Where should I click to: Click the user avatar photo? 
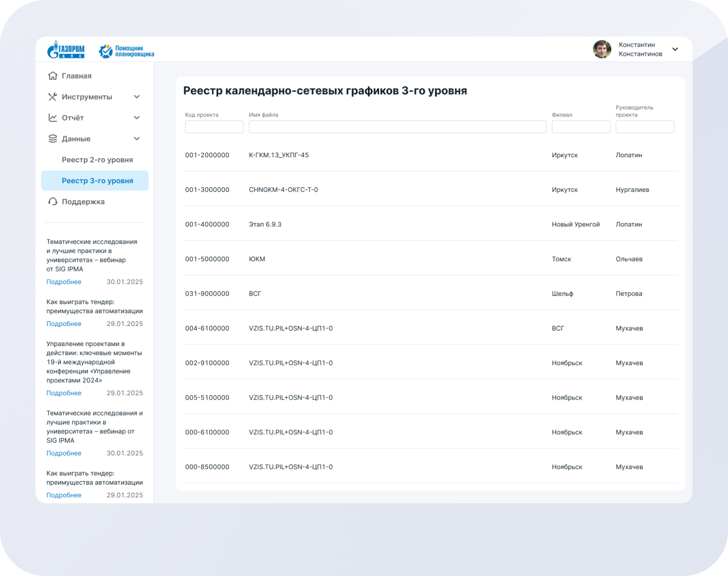(x=602, y=50)
